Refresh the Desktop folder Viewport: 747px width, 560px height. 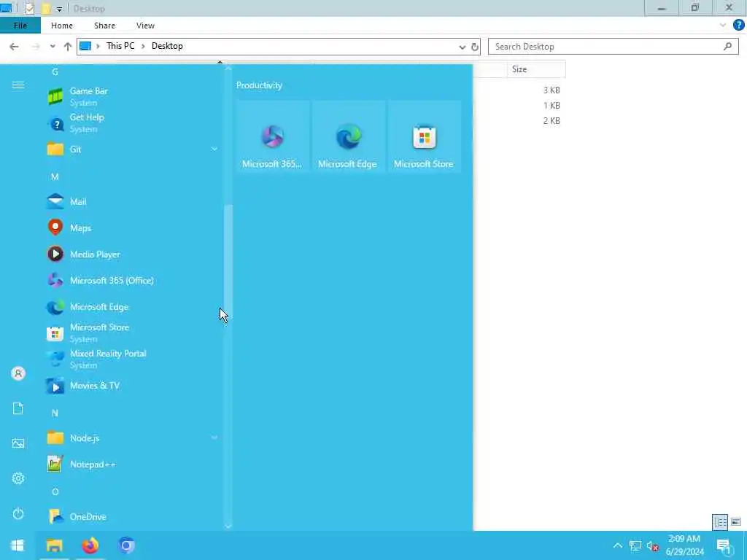(474, 47)
